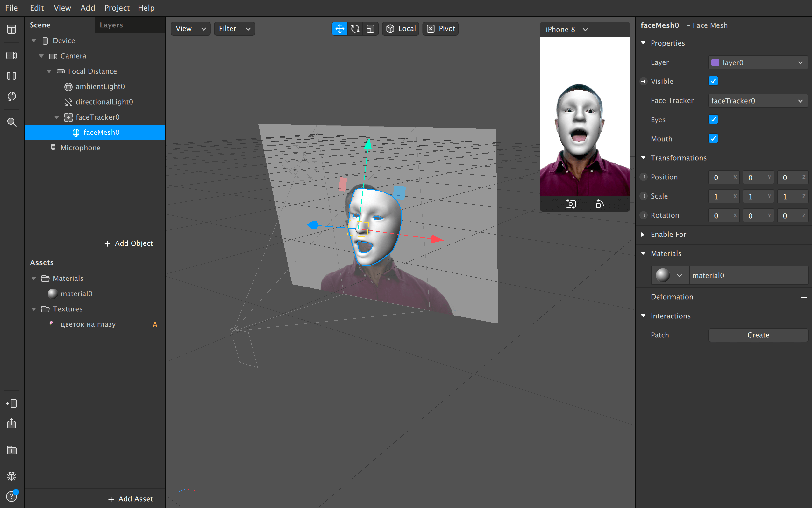Open help via question mark icon
812x508 pixels.
pos(12,496)
